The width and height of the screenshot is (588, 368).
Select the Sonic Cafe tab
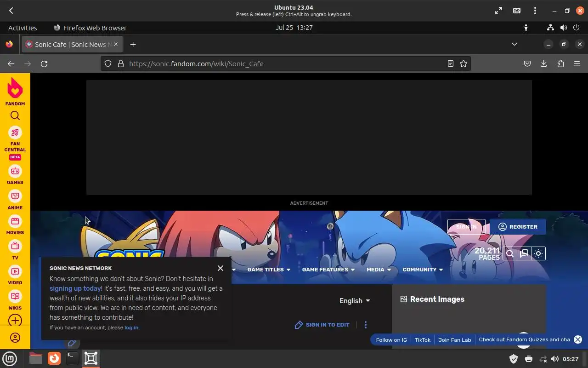pyautogui.click(x=71, y=45)
